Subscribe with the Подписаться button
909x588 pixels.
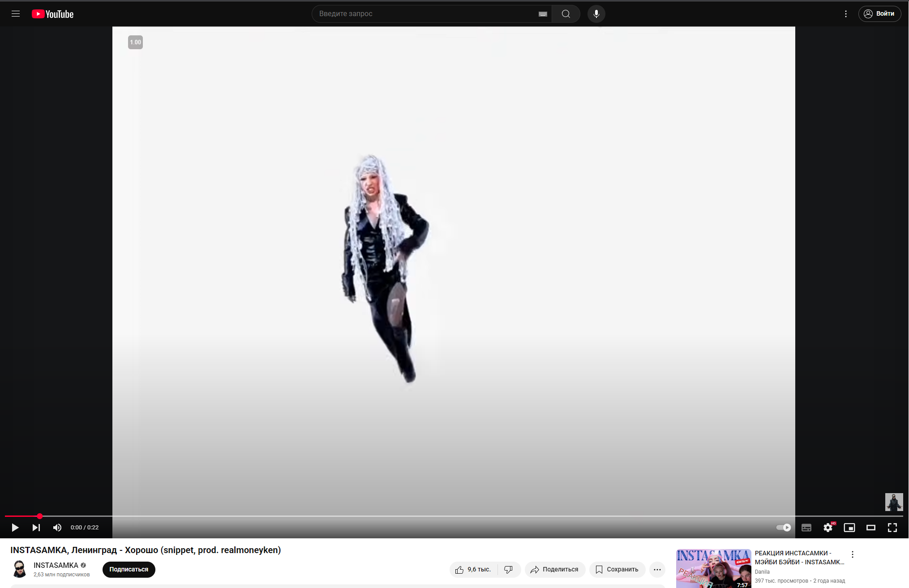point(129,570)
